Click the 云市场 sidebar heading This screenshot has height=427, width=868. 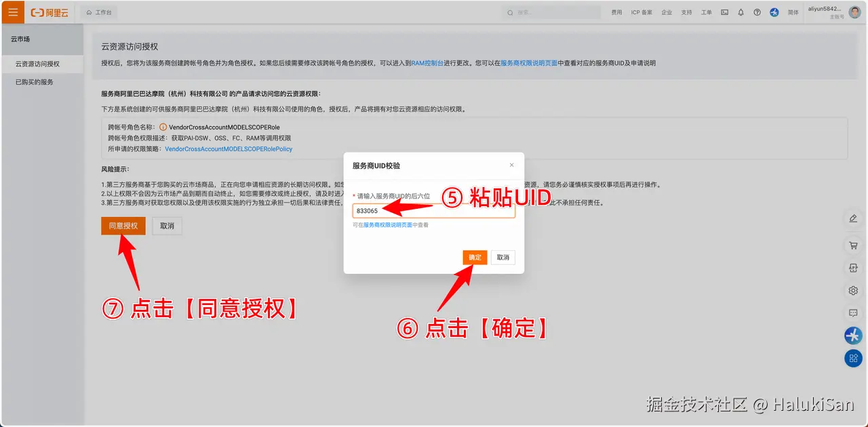tap(20, 39)
